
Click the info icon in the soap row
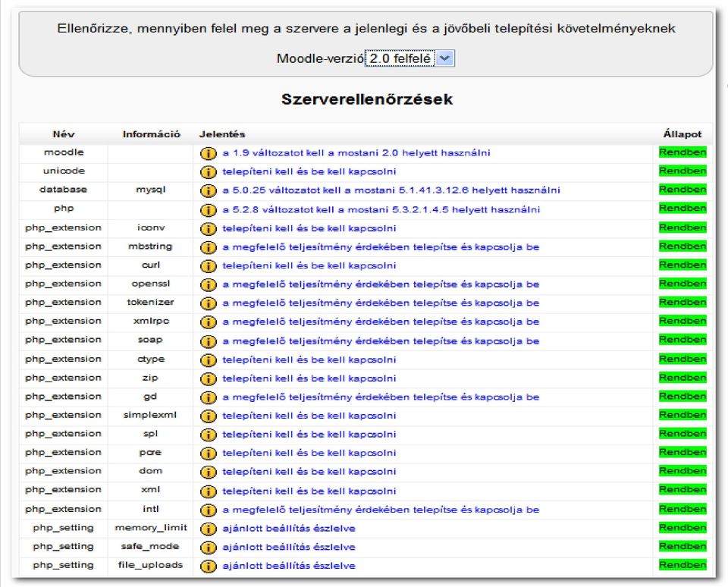tap(208, 341)
